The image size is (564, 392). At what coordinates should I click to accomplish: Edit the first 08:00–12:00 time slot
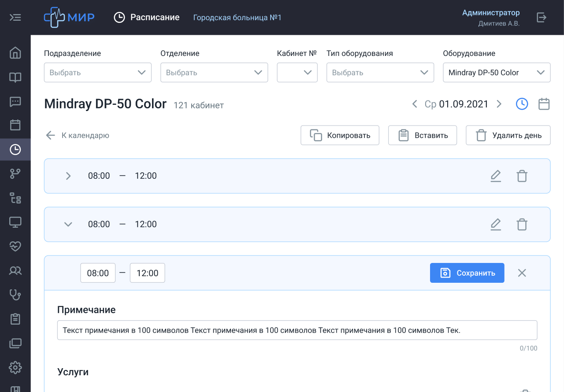pyautogui.click(x=496, y=176)
